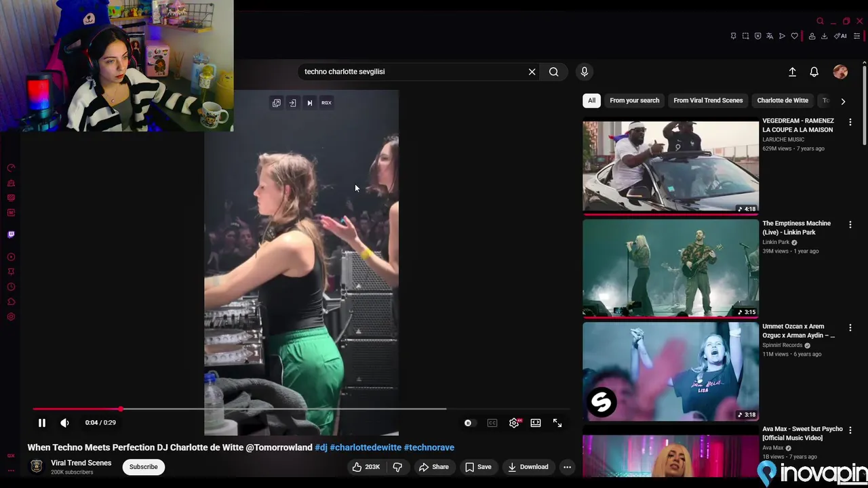Subscribe to Viral Trend Scenes channel

[x=144, y=467]
